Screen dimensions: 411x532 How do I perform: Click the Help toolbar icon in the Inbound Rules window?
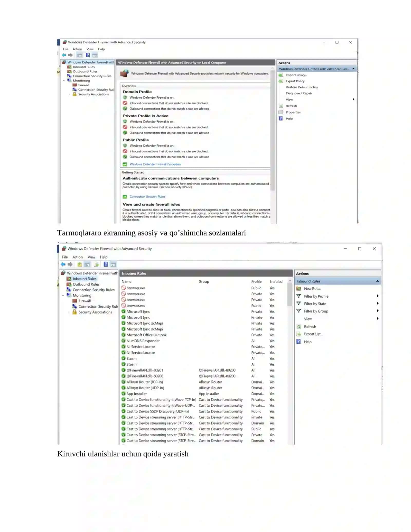(106, 264)
